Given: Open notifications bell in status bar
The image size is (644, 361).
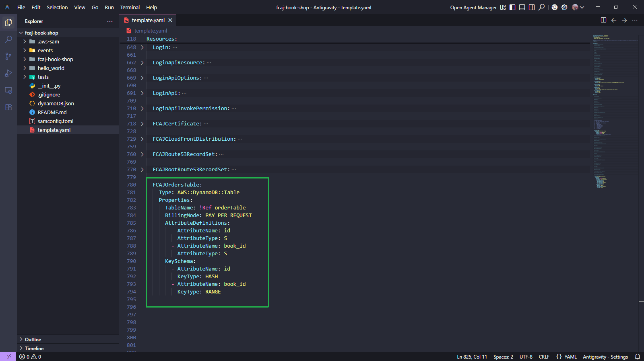Looking at the screenshot, I should click(x=638, y=357).
